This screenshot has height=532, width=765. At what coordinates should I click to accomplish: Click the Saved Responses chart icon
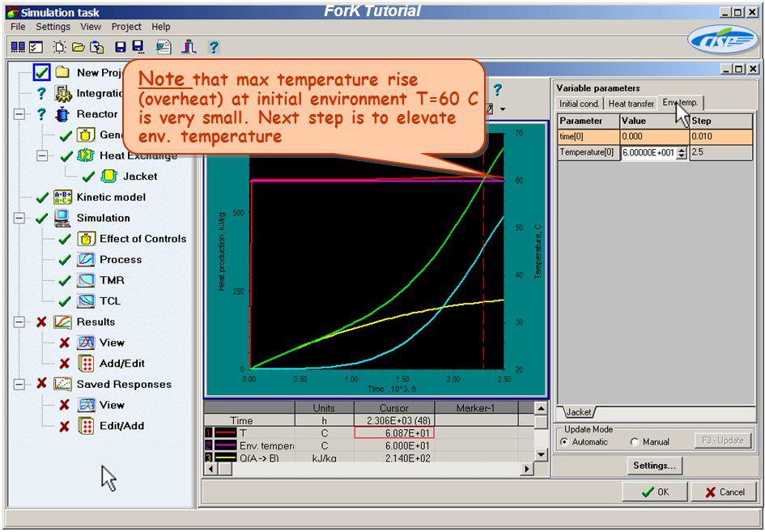(x=62, y=384)
